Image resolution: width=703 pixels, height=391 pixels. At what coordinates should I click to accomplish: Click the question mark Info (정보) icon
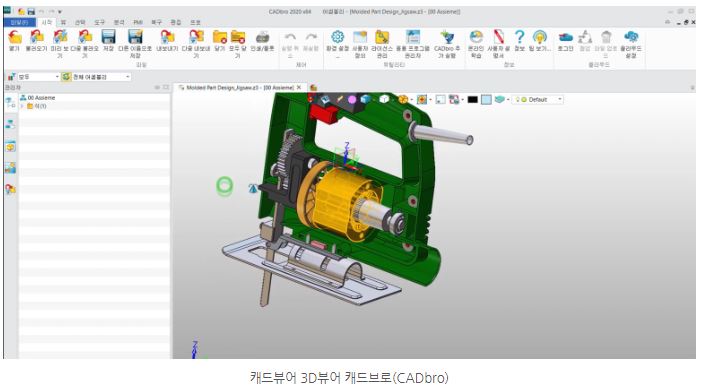(x=519, y=37)
